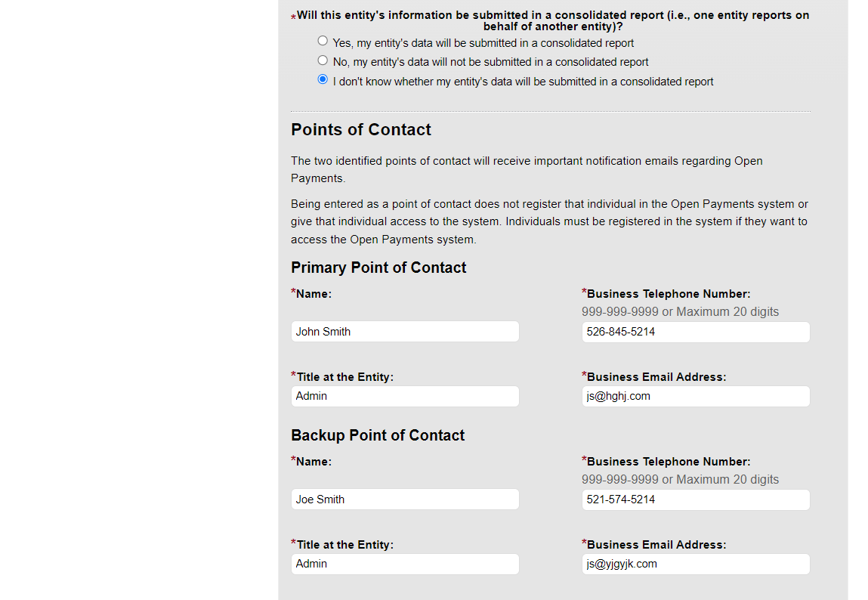Click the 'Backup Point of Contact' heading

tap(378, 436)
